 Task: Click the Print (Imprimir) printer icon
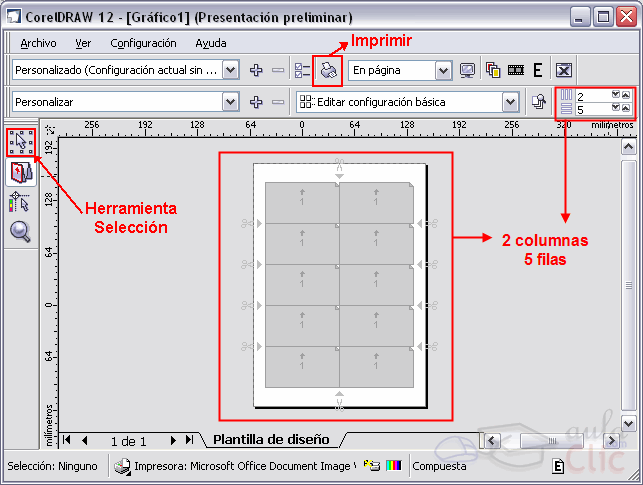click(328, 71)
